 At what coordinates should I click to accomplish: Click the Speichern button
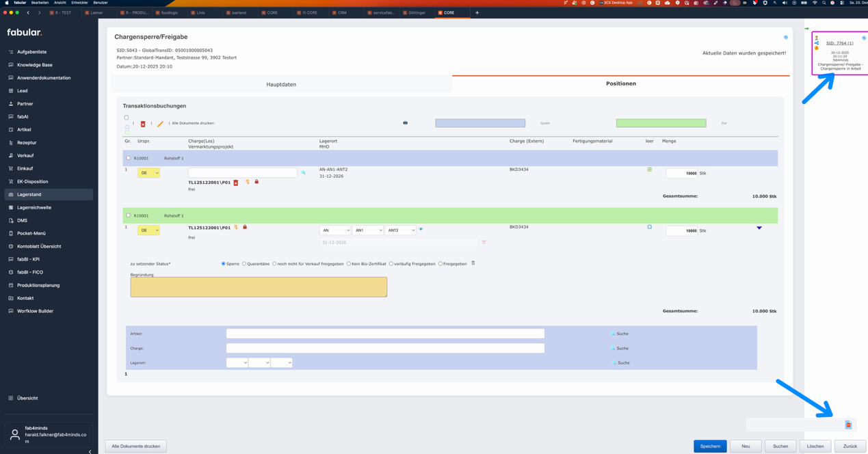(710, 446)
